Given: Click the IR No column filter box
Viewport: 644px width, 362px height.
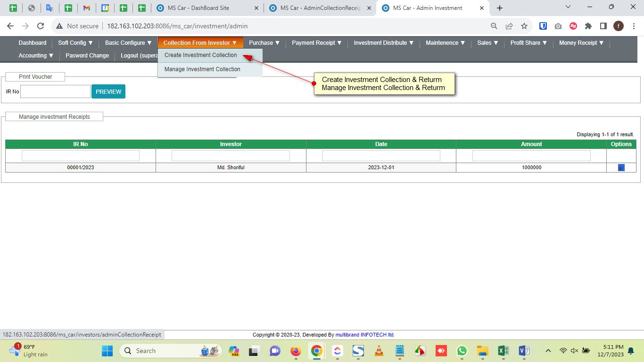Looking at the screenshot, I should pyautogui.click(x=81, y=156).
